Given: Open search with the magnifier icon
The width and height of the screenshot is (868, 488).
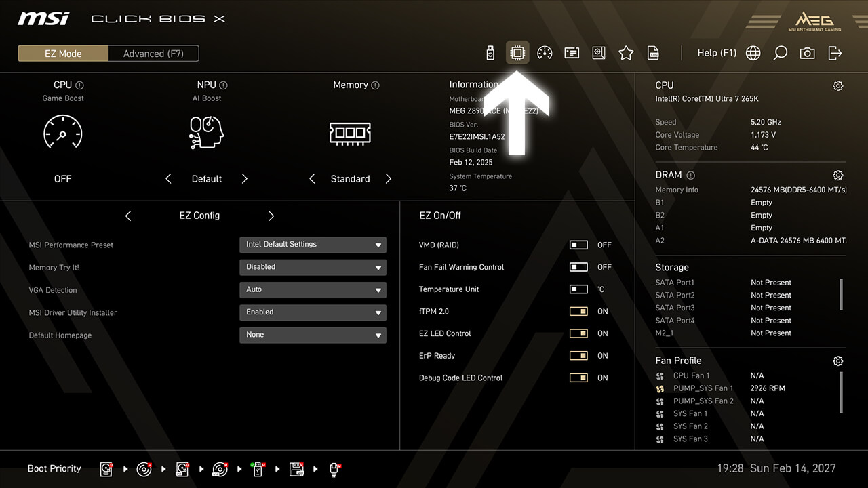Looking at the screenshot, I should point(780,53).
